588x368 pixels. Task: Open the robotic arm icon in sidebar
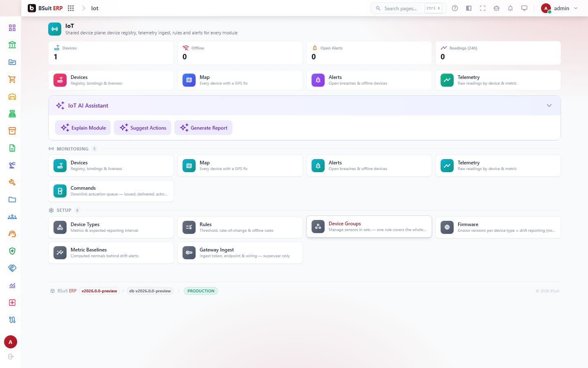point(12,165)
